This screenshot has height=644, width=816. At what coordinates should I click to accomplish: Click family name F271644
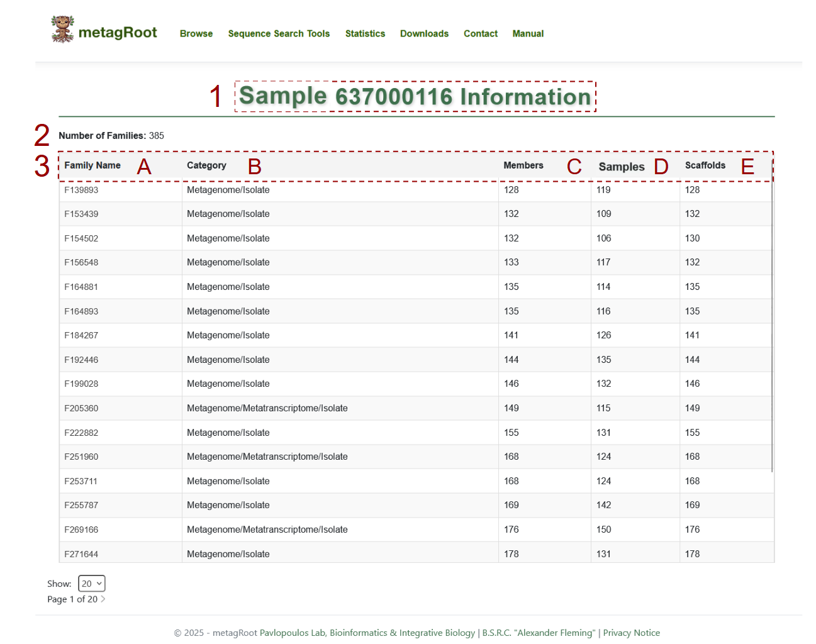[81, 554]
